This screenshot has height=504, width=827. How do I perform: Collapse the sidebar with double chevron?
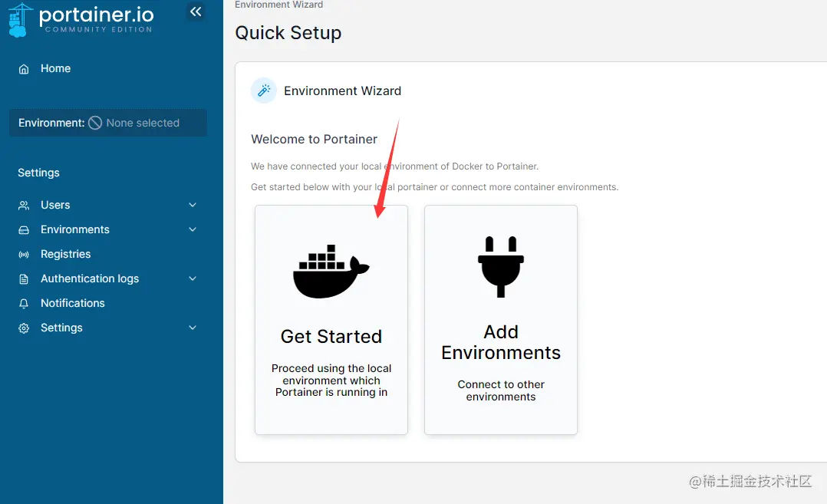[196, 12]
